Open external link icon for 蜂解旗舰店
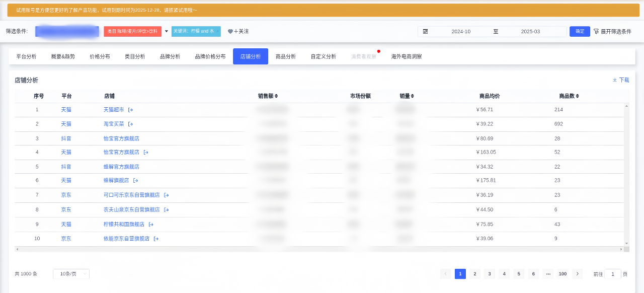The width and height of the screenshot is (644, 293). [x=135, y=180]
